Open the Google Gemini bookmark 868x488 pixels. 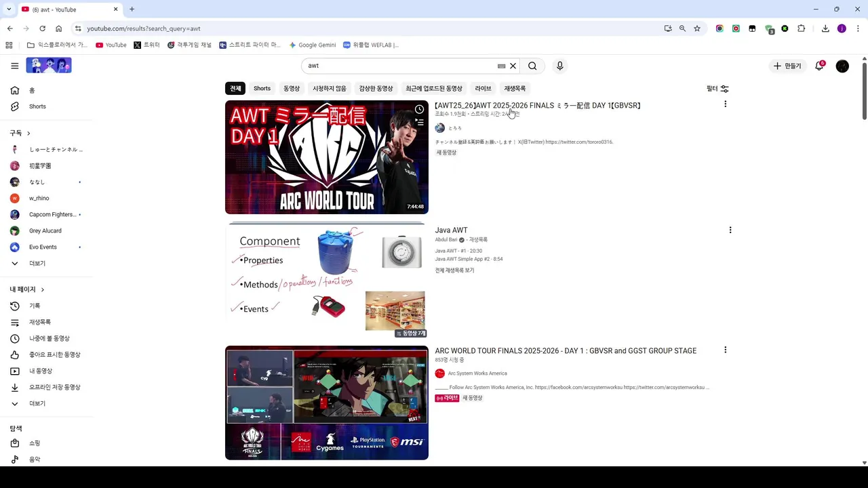pyautogui.click(x=312, y=45)
